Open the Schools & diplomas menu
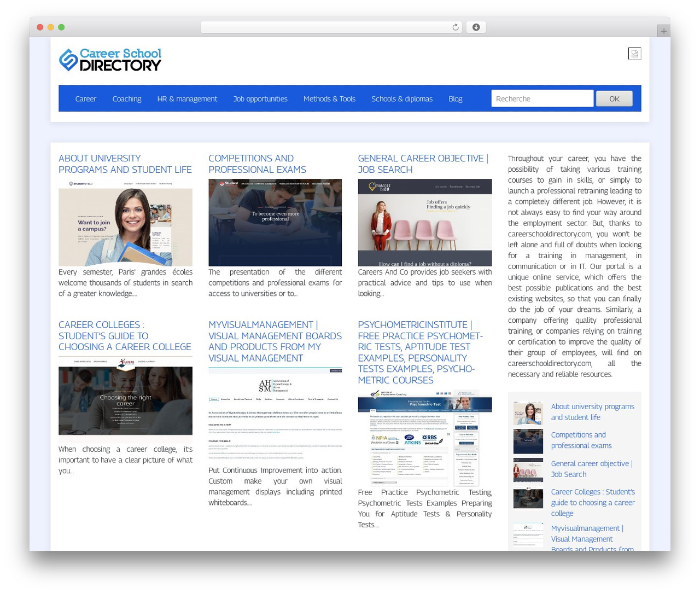Screen dimensions: 700x593 pos(402,99)
